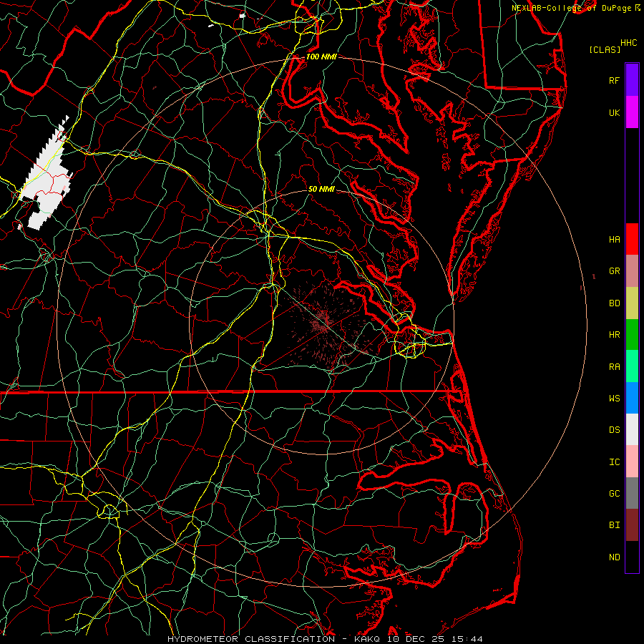This screenshot has height=644, width=644.
Task: Click the IC pink legend swatch
Action: [x=632, y=462]
